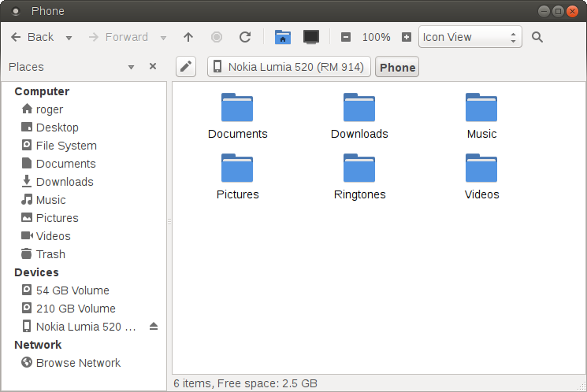
Task: Open the search tool
Action: click(x=537, y=37)
